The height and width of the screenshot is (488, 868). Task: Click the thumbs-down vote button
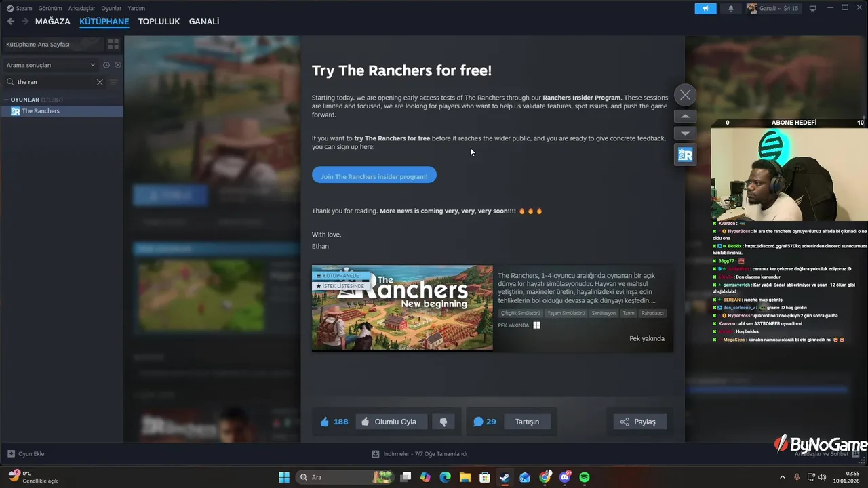(x=443, y=422)
